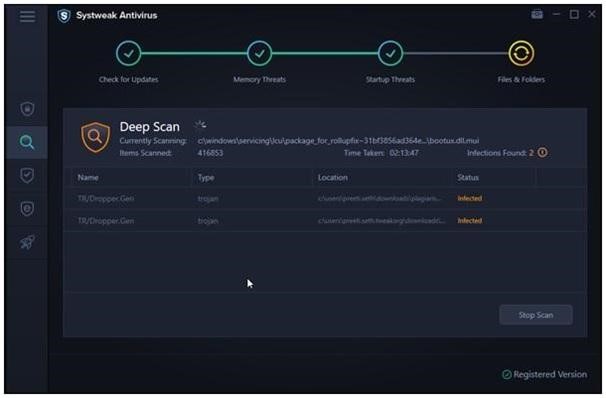The height and width of the screenshot is (398, 606).
Task: Click the Check for Updates step circle
Action: click(x=128, y=53)
